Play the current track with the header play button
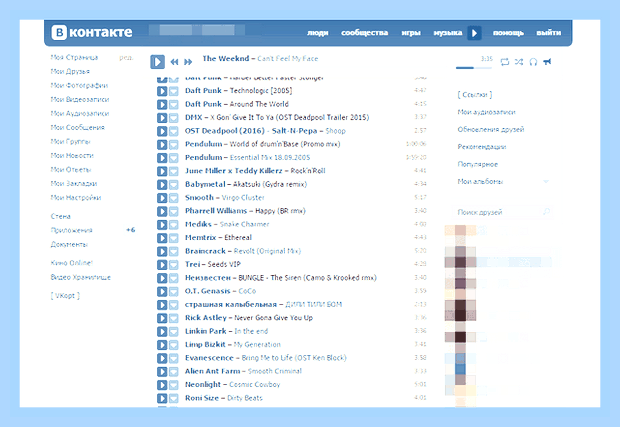Screen dimensions: 620x427 (474, 33)
